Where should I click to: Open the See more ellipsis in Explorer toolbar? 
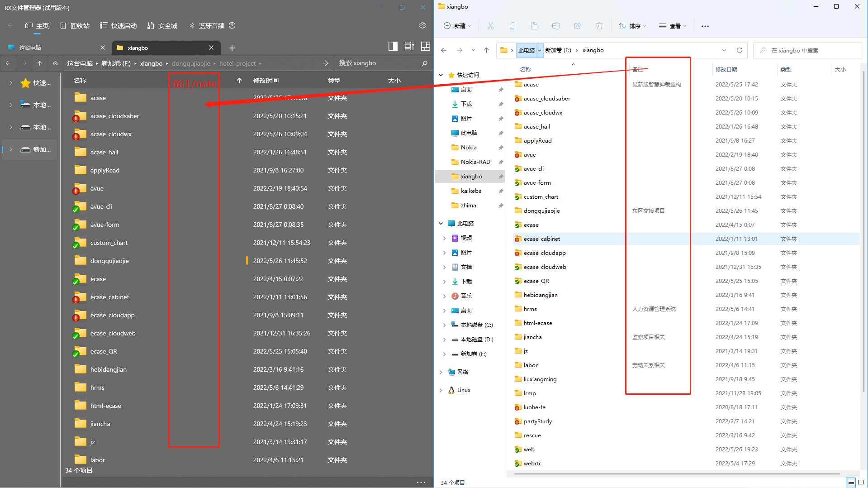tap(705, 26)
